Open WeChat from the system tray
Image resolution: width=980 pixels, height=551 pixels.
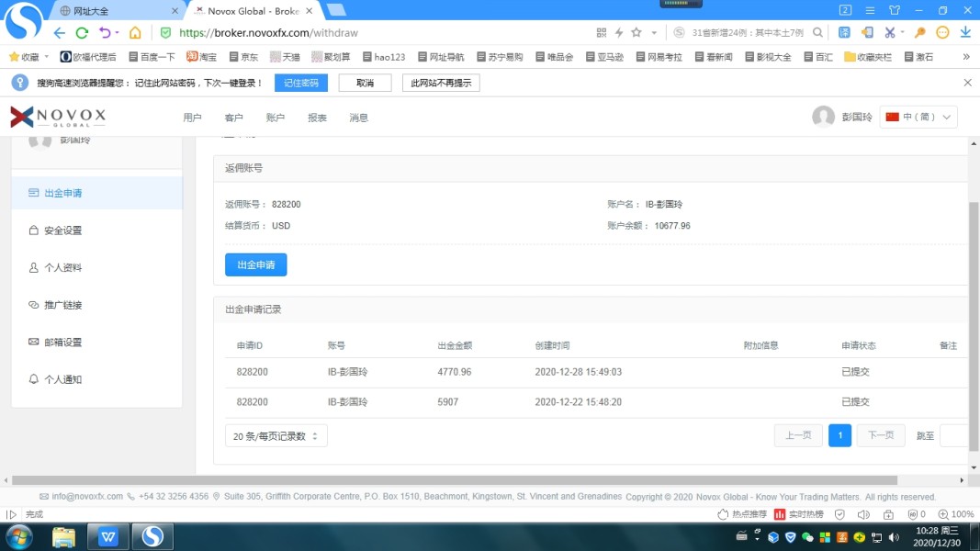(807, 537)
